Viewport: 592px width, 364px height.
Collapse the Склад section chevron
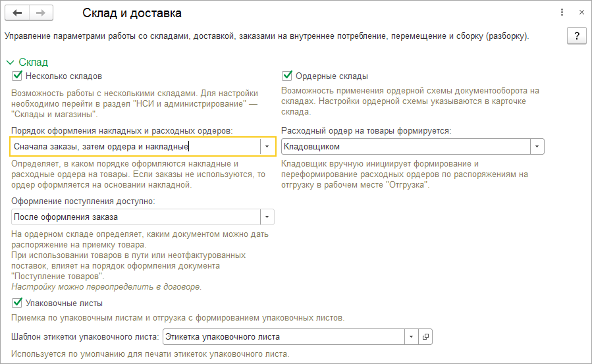point(10,63)
